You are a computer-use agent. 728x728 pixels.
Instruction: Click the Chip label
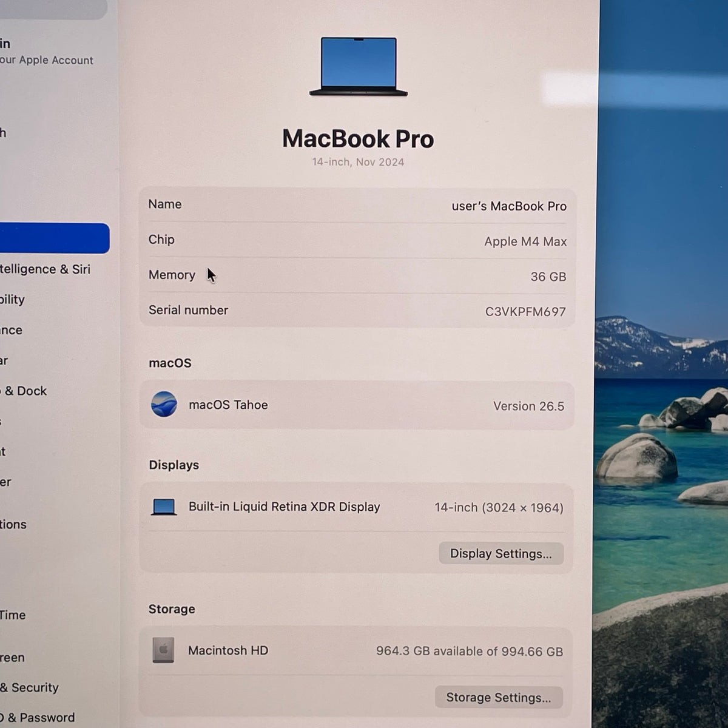click(x=161, y=240)
